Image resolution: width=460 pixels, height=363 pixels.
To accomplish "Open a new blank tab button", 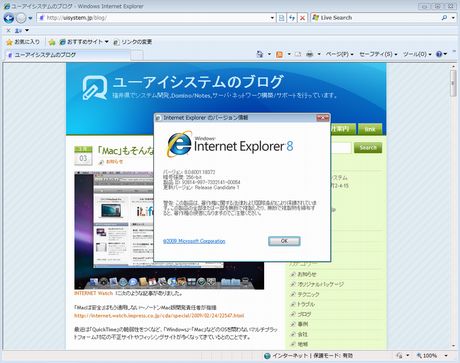I will click(137, 55).
